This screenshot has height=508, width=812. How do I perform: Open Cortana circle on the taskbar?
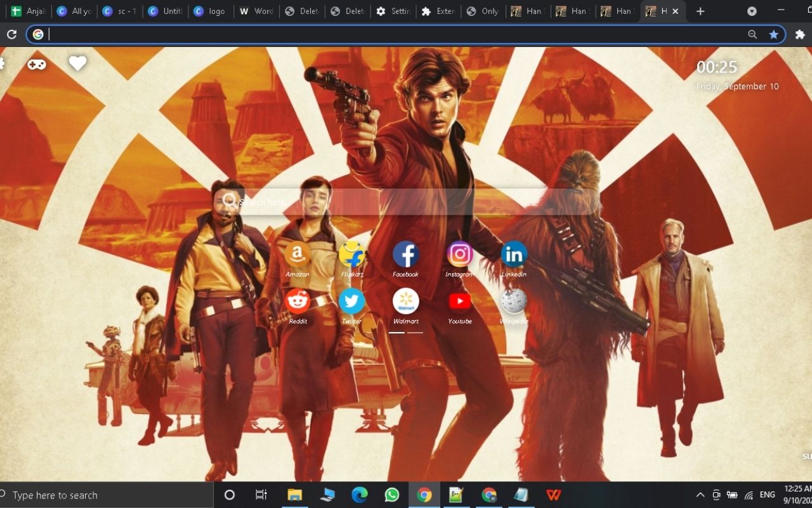pos(230,495)
